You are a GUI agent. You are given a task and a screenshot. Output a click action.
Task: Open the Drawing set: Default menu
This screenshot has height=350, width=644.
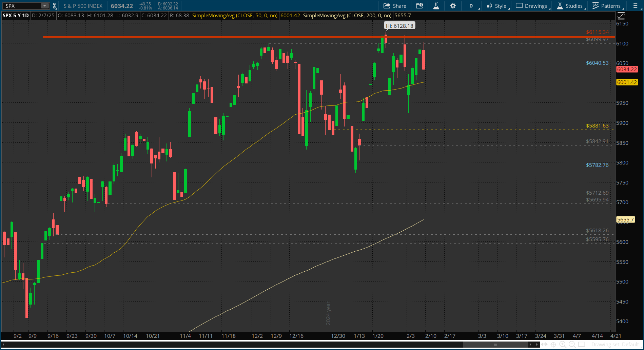point(616,345)
